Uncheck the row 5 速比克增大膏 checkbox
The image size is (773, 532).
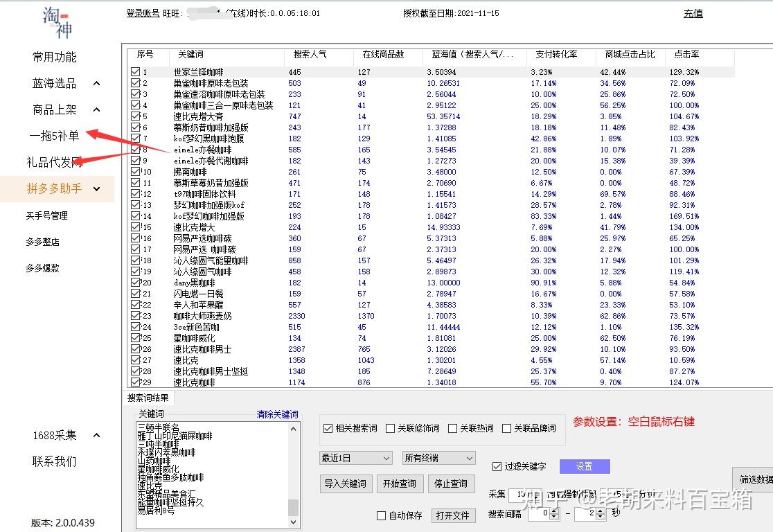coord(136,116)
